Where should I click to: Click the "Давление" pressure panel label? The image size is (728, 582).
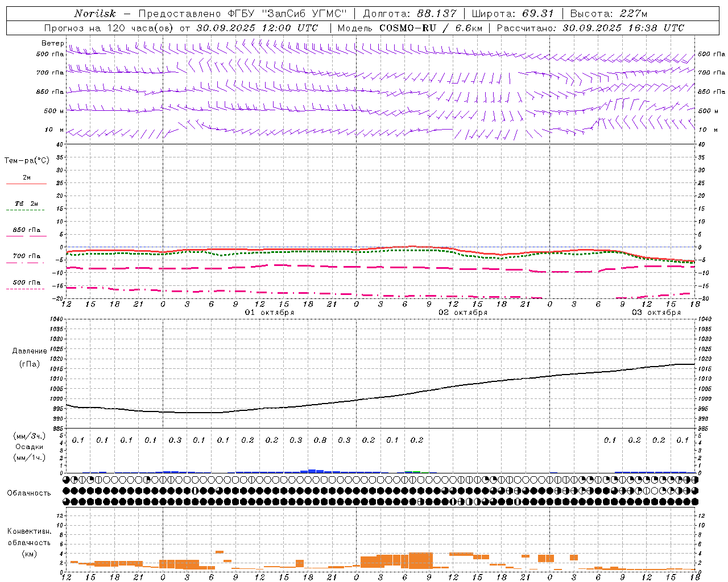coord(30,351)
